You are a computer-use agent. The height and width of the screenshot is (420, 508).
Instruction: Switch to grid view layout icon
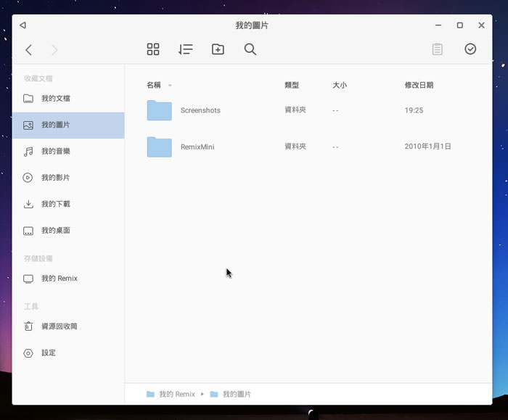point(153,49)
